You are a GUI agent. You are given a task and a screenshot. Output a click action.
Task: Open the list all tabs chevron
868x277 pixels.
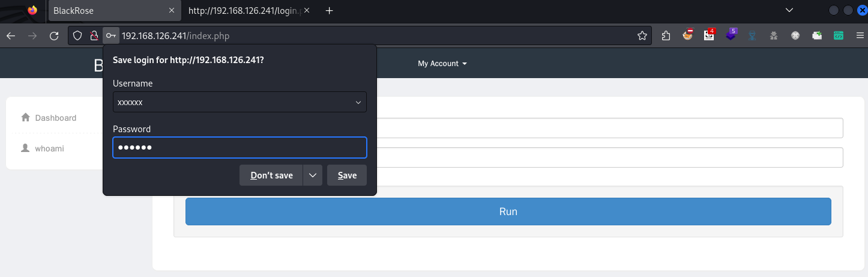789,11
